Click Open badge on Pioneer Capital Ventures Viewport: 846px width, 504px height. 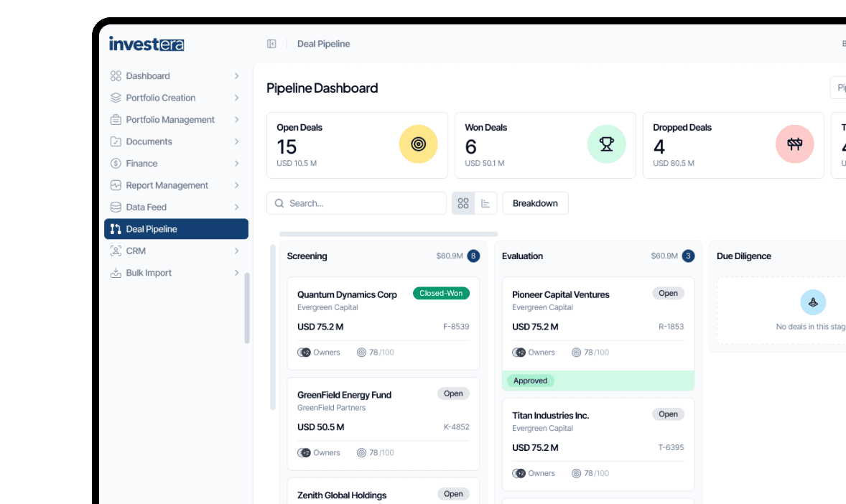coord(668,293)
